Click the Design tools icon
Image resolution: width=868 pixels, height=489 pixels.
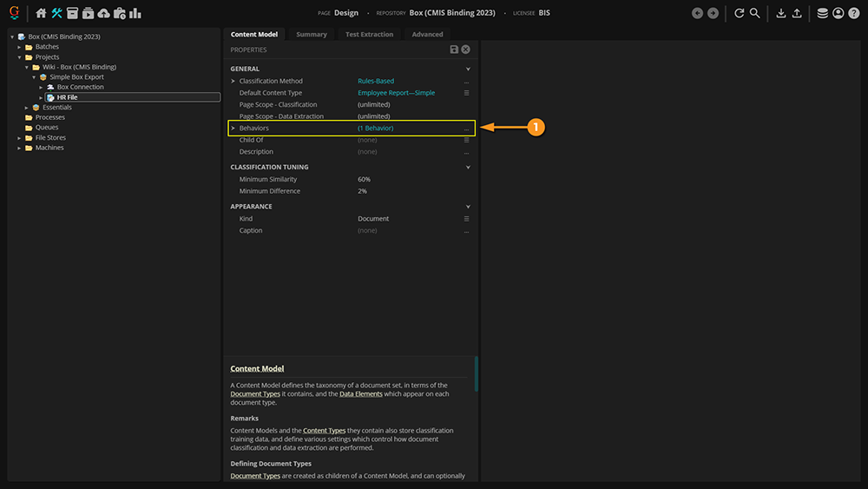click(56, 13)
